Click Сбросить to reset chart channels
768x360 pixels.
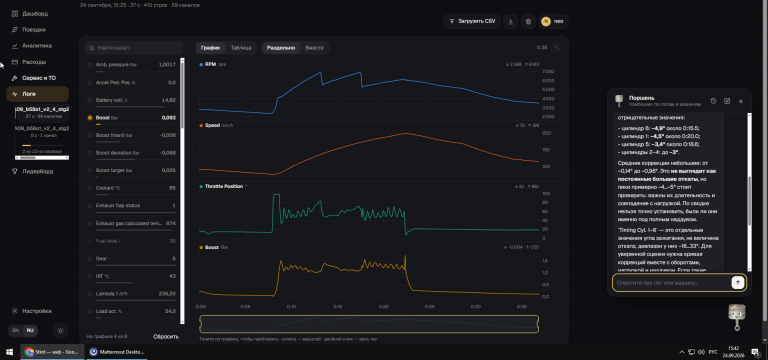point(166,336)
